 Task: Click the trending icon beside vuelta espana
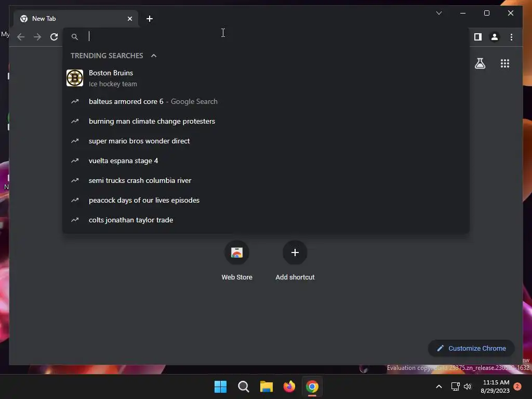pos(75,161)
